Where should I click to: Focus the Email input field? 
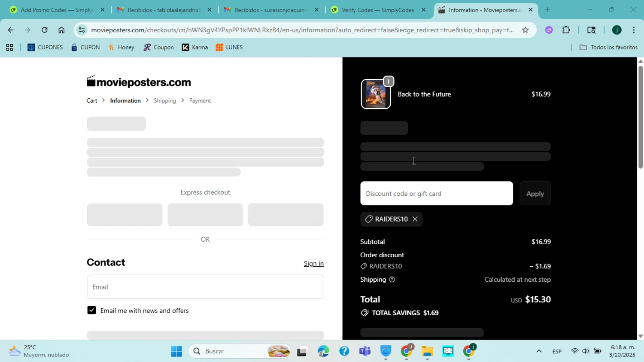coord(205,287)
